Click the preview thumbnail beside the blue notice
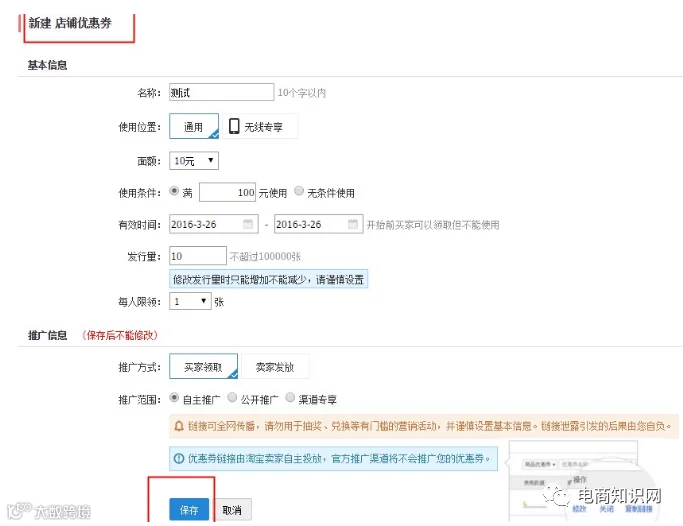Viewport: 683px width, 526px height. click(581, 480)
